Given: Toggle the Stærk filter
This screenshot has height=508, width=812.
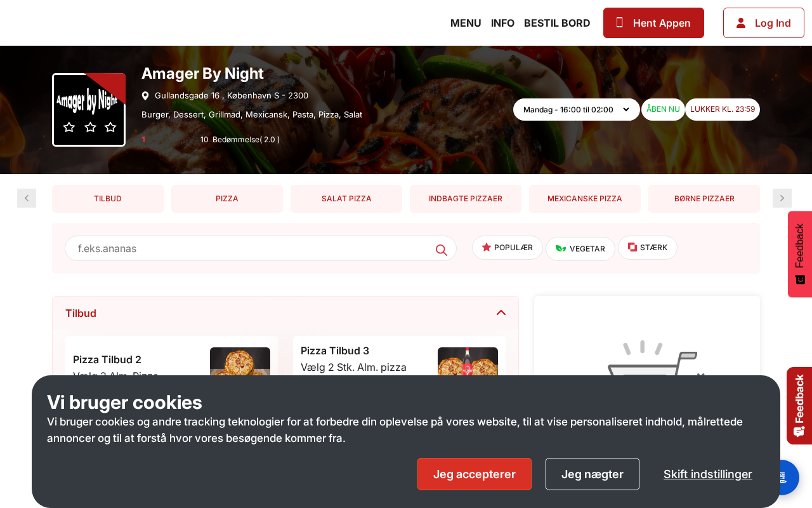Looking at the screenshot, I should coord(648,248).
